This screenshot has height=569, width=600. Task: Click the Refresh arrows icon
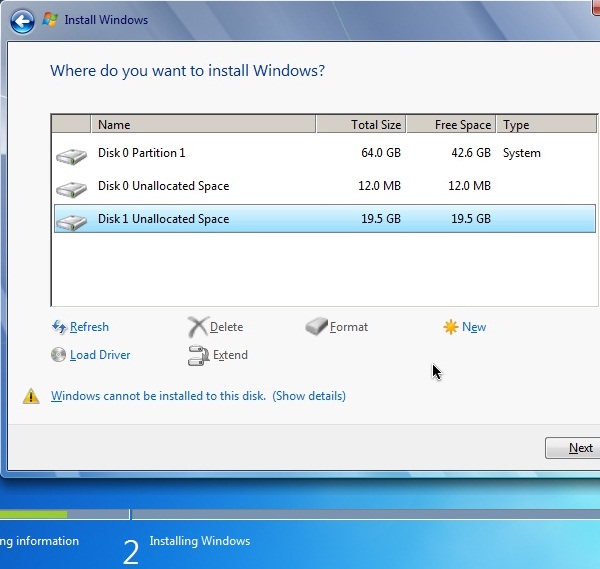coord(59,327)
